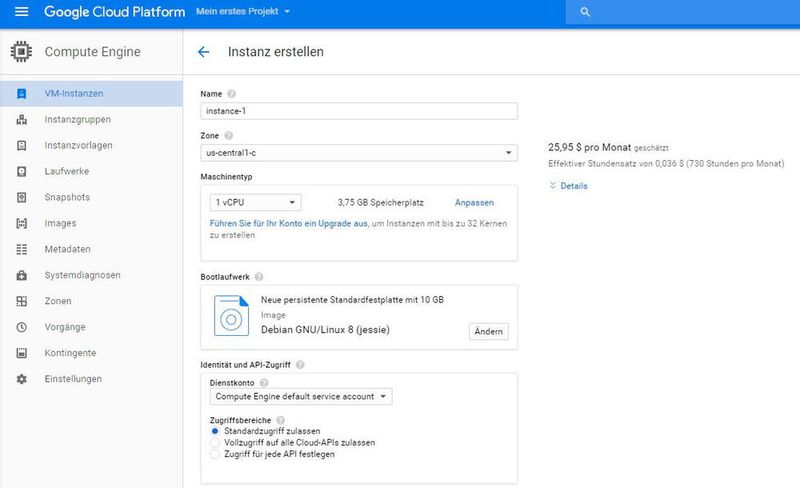Click the account upgrade link text

click(289, 224)
